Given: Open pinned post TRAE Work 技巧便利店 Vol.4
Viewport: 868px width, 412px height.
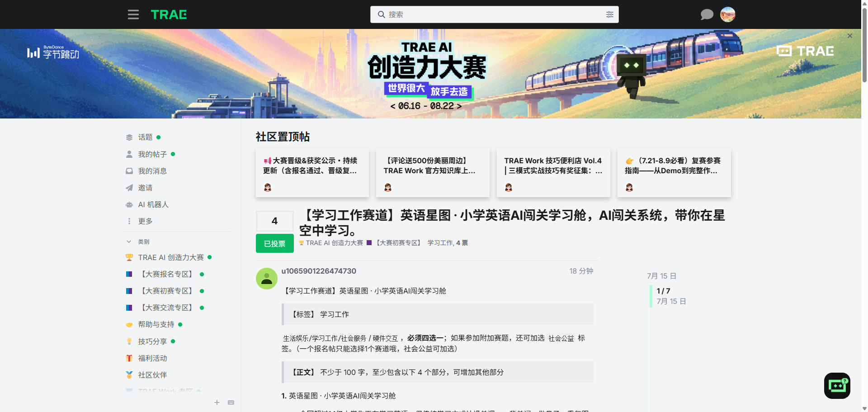Looking at the screenshot, I should tap(553, 173).
